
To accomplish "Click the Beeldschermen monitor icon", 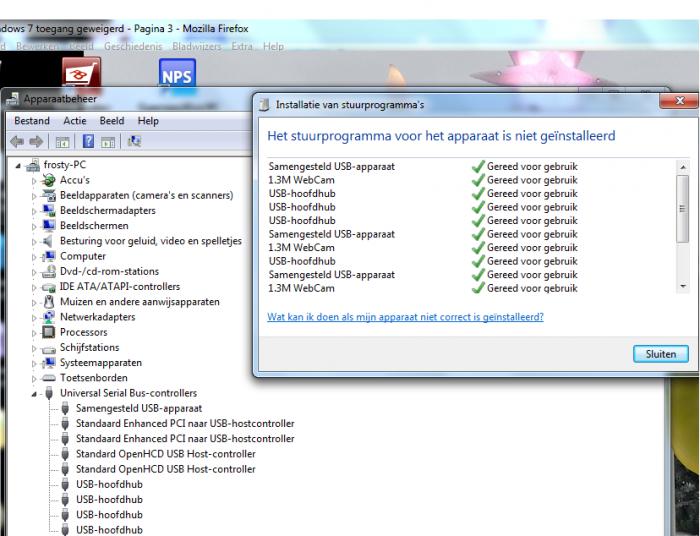I will tap(48, 226).
